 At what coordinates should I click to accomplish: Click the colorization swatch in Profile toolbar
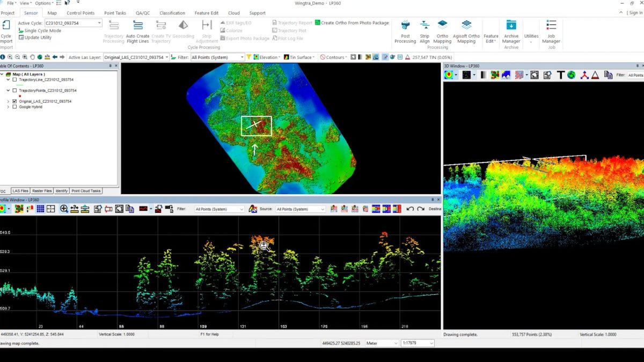pyautogui.click(x=143, y=209)
